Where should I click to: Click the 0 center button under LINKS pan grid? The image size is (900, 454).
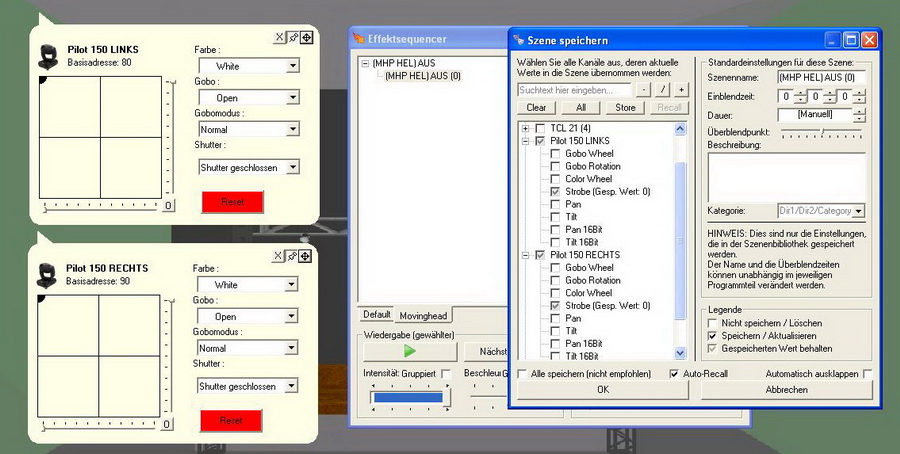coord(168,206)
